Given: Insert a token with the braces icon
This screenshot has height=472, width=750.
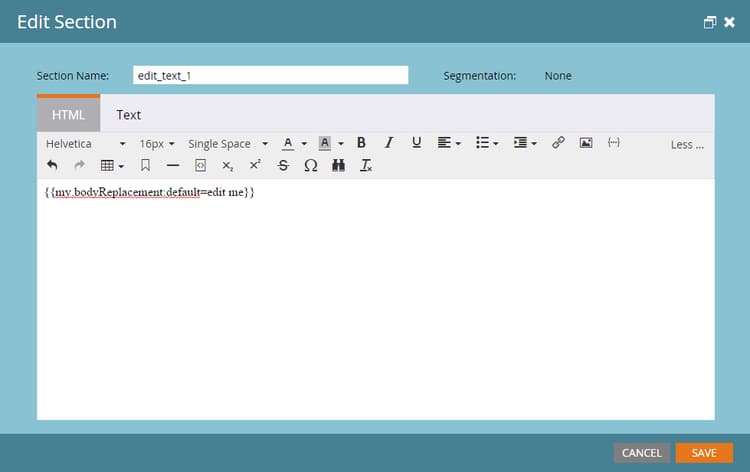Looking at the screenshot, I should tap(614, 143).
